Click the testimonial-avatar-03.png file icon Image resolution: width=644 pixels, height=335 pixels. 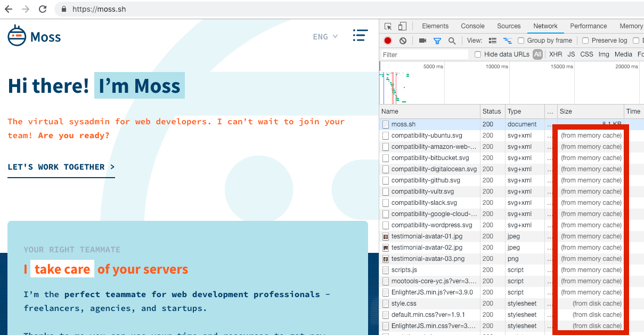coord(386,259)
